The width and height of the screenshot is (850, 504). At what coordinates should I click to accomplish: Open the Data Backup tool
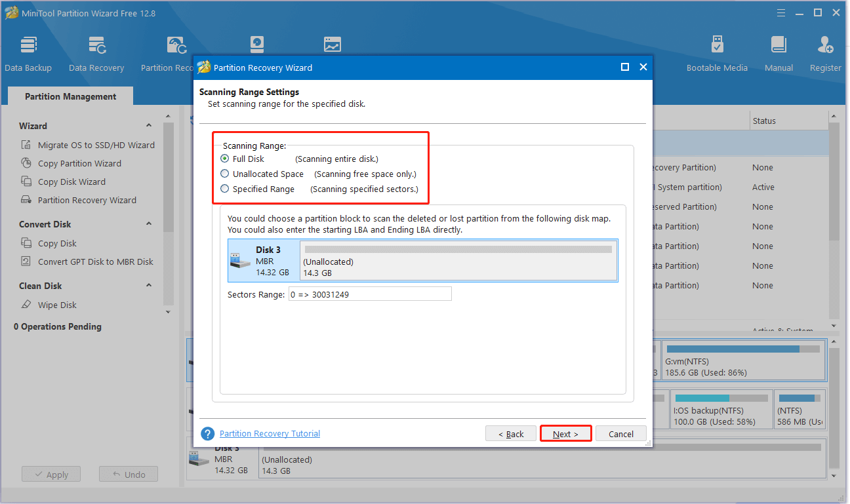(x=28, y=54)
